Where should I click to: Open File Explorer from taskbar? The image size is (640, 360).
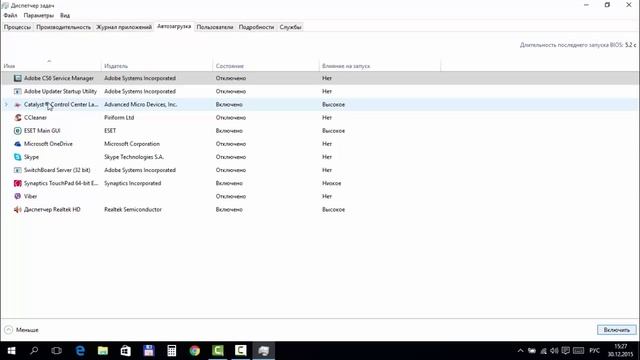pos(103,351)
